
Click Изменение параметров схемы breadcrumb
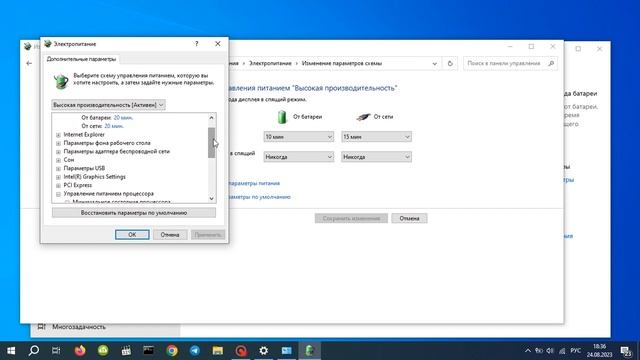coord(342,63)
